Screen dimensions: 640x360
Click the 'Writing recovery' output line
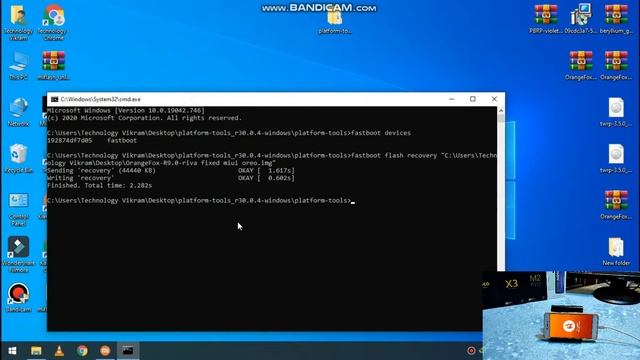click(171, 178)
